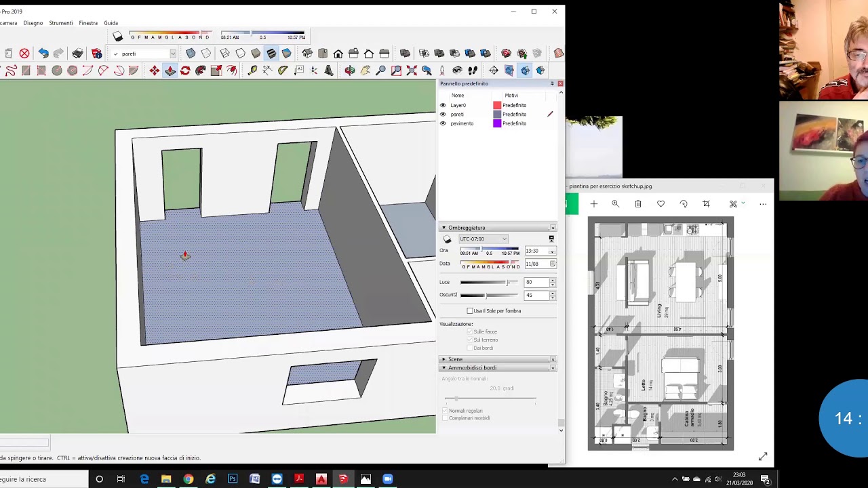Click the Zoom Extents tool

click(412, 70)
